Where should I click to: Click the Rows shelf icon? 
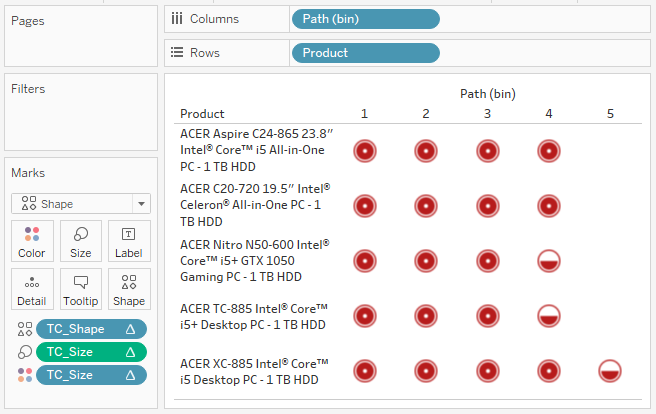[x=177, y=53]
